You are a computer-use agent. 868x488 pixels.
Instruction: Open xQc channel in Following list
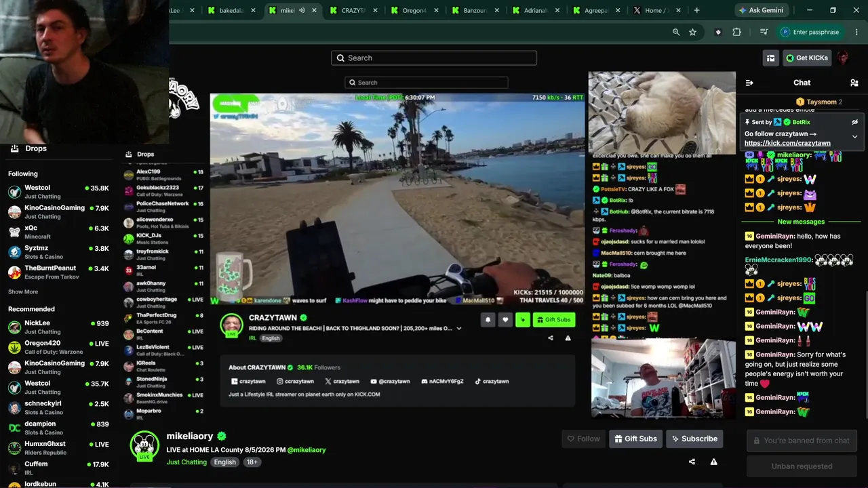58,232
